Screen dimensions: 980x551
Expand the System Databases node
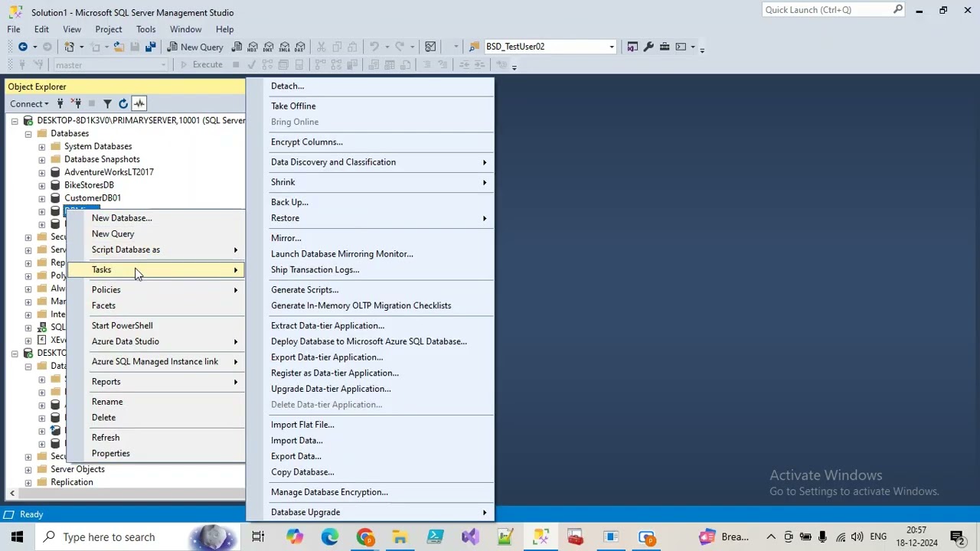(x=41, y=146)
